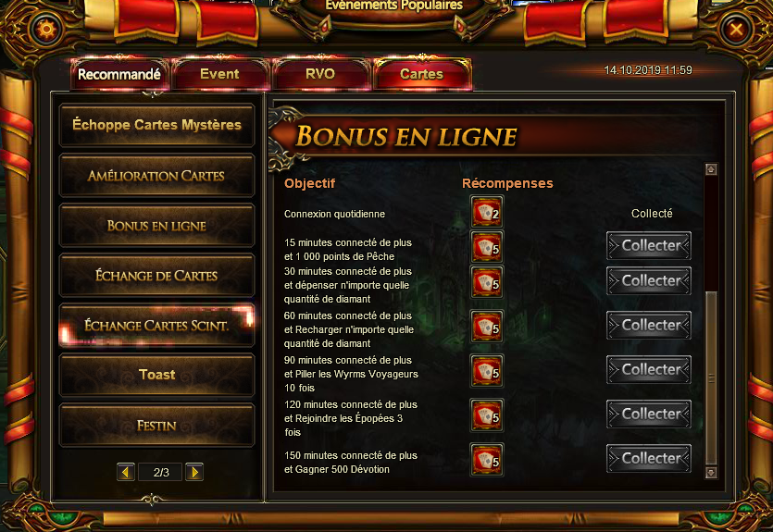773x532 pixels.
Task: Go to previous page of event list
Action: pos(126,473)
